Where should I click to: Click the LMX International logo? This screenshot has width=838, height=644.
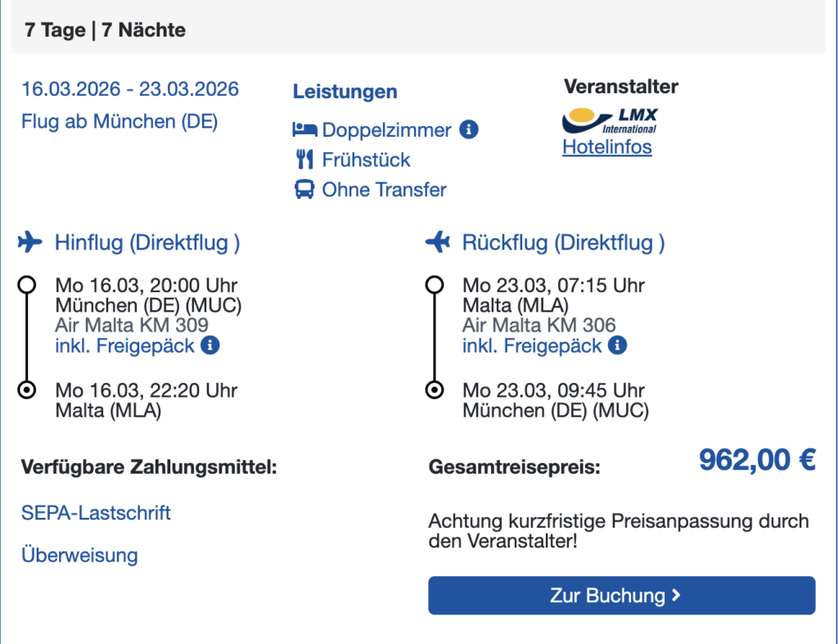[x=610, y=121]
